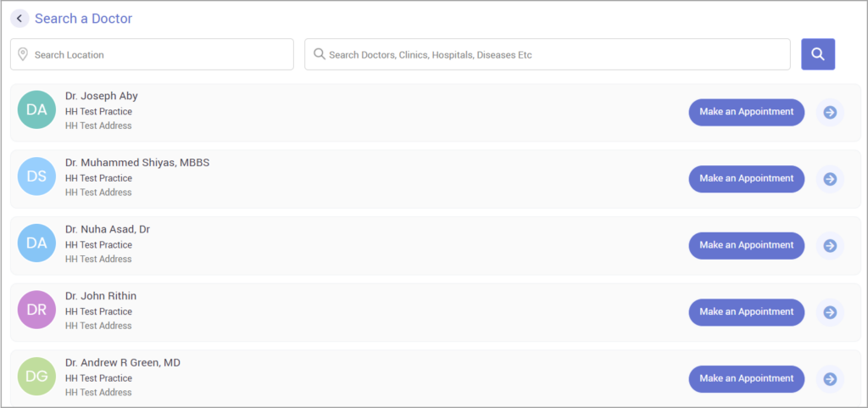Click the location pin icon in search field

23,54
